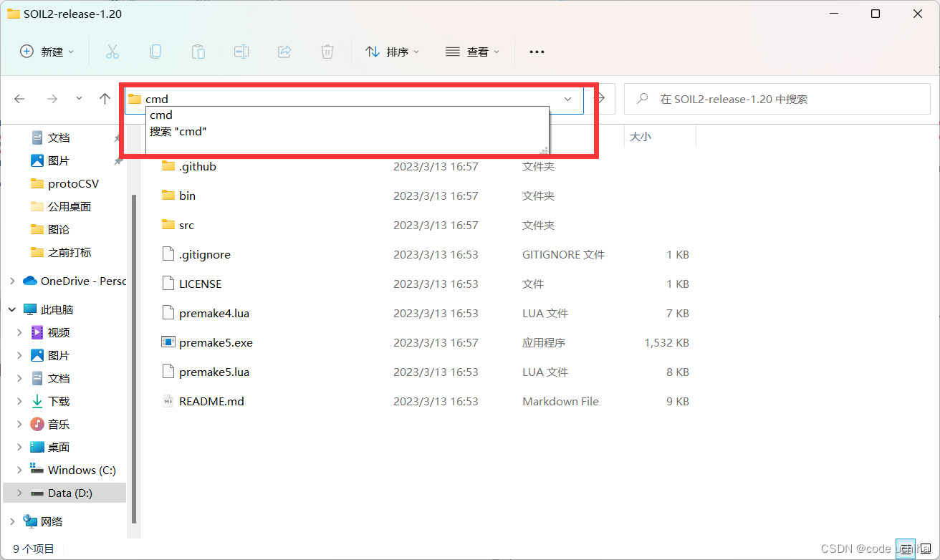This screenshot has width=940, height=560.
Task: Select the Data (D:) drive icon
Action: 37,493
